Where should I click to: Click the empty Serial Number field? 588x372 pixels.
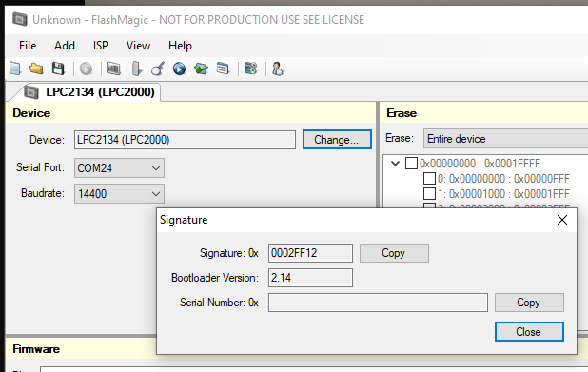[x=378, y=303]
